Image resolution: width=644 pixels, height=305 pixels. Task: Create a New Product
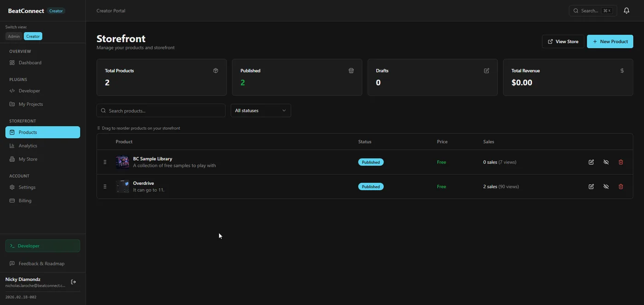coord(610,41)
